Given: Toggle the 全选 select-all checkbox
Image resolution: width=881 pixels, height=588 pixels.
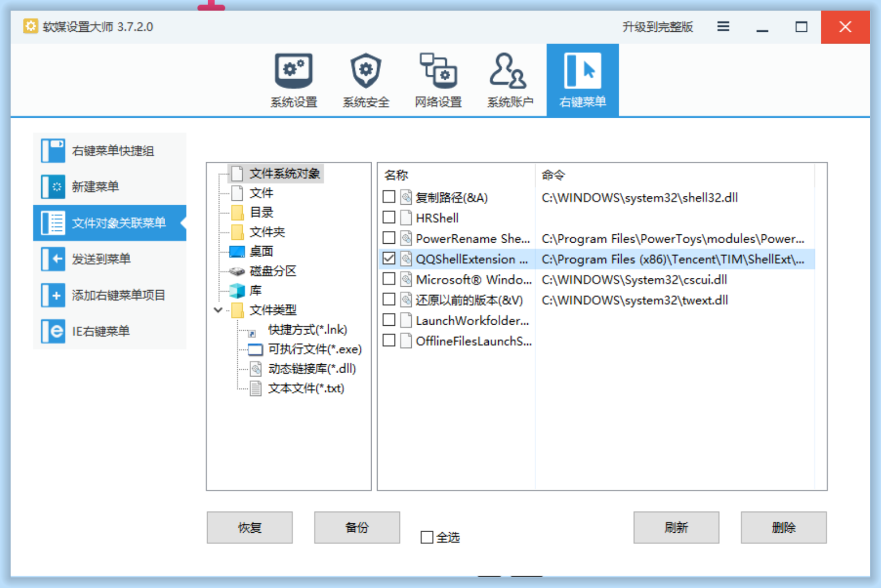Looking at the screenshot, I should [x=427, y=537].
